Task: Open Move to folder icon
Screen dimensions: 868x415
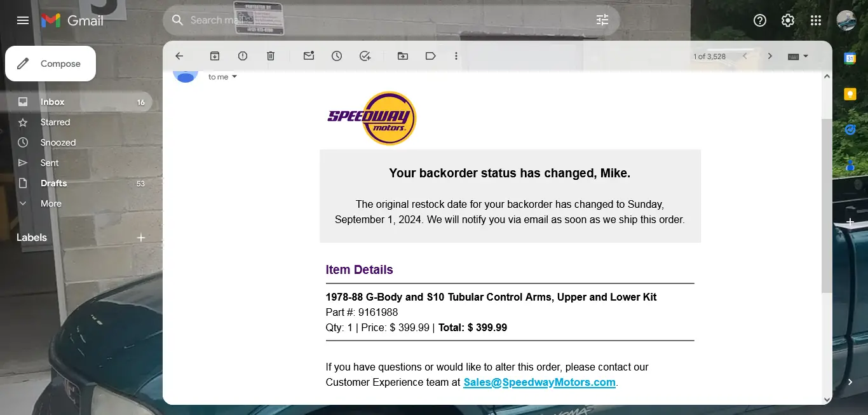Action: [403, 56]
